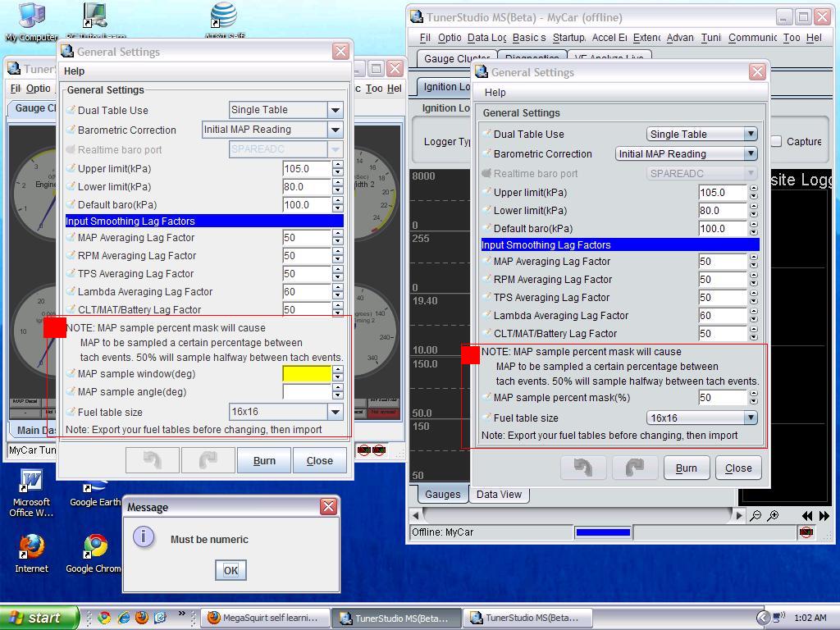The image size is (840, 630).
Task: Click the logger horizontal scrollbar track
Action: pos(577,515)
